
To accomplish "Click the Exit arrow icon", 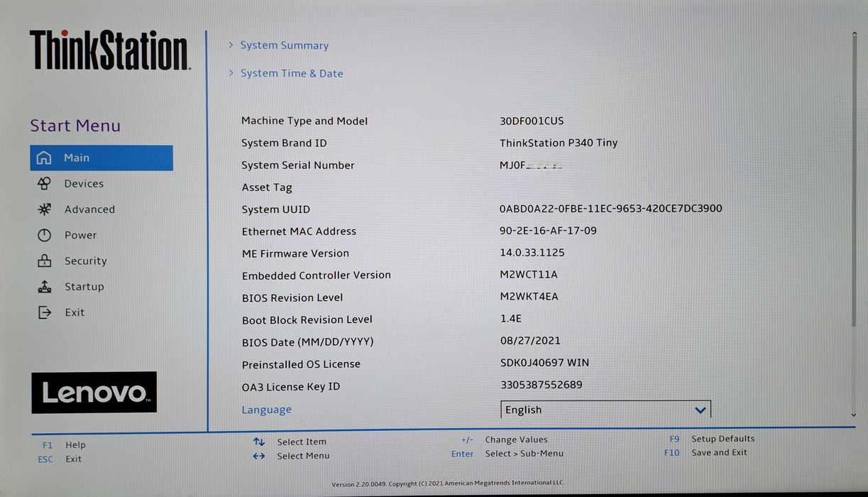I will (x=44, y=312).
